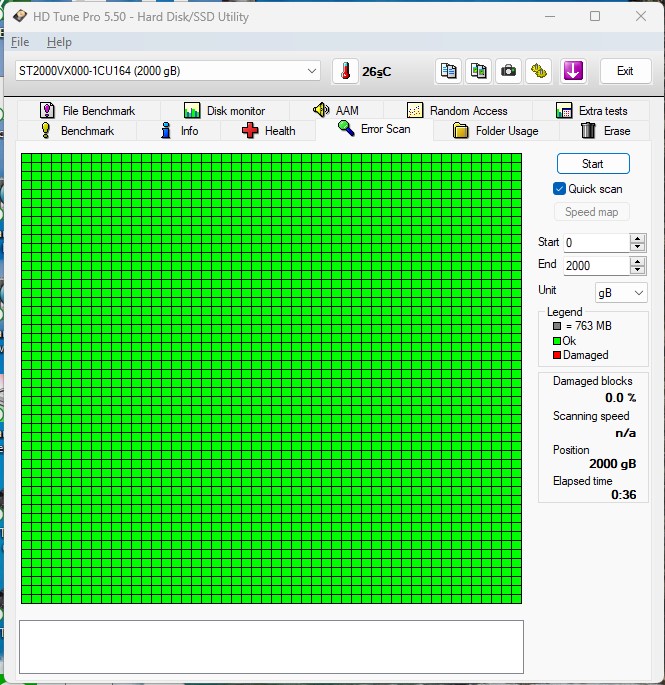Click inside the End value field

click(x=595, y=265)
